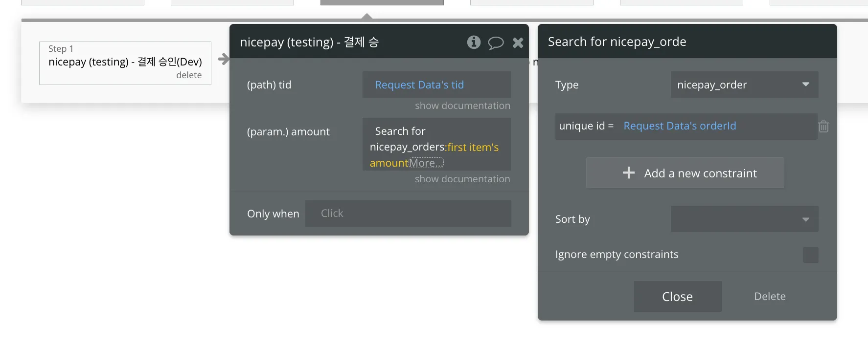Click the info icon in nicepay popup header
Viewport: 868px width, 343px height.
(474, 43)
